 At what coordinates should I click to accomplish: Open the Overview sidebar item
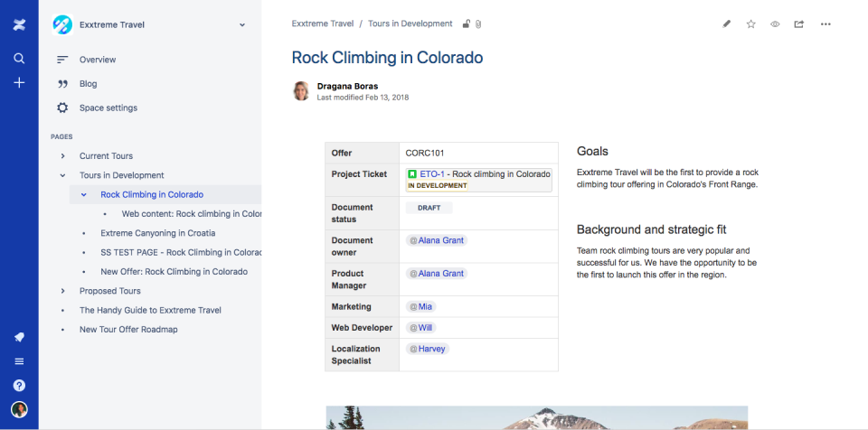tap(98, 60)
